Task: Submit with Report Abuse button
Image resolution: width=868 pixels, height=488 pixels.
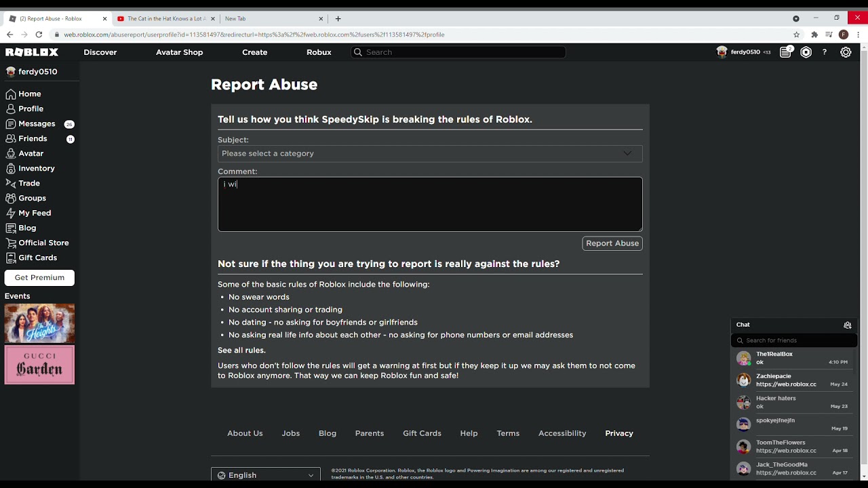Action: pyautogui.click(x=612, y=243)
